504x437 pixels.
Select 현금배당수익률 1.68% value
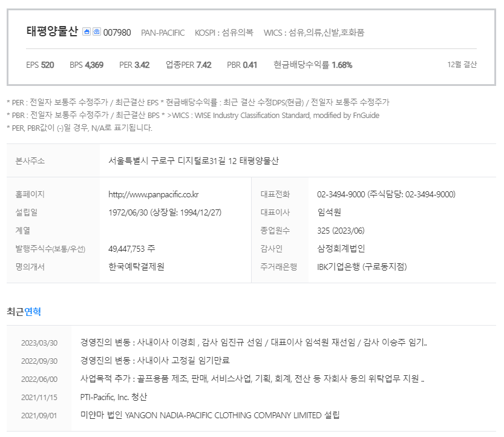(x=313, y=65)
